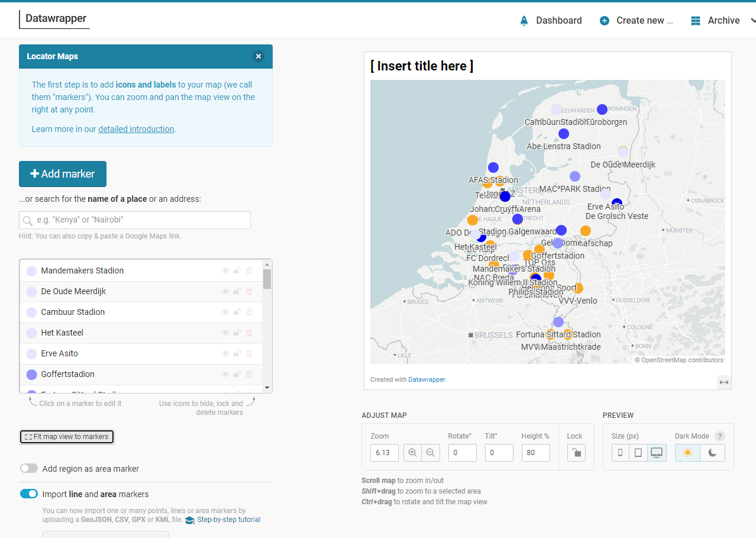Click marker list scrollbar down arrow
This screenshot has width=756, height=538.
[x=267, y=388]
